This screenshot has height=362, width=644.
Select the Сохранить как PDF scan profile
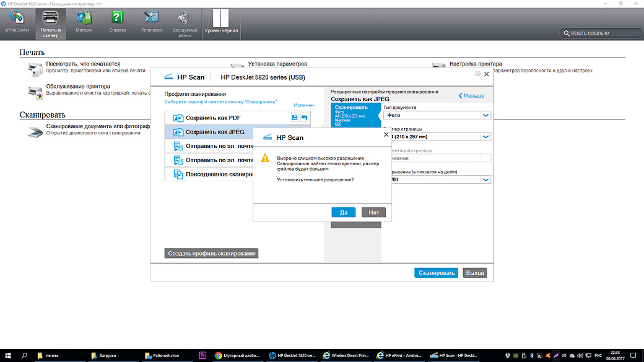click(x=237, y=118)
